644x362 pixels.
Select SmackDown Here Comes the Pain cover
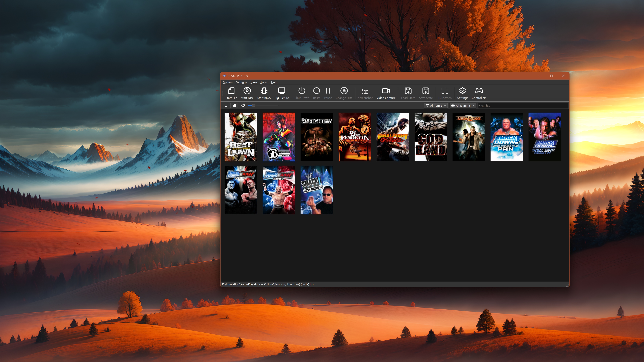[x=506, y=137]
